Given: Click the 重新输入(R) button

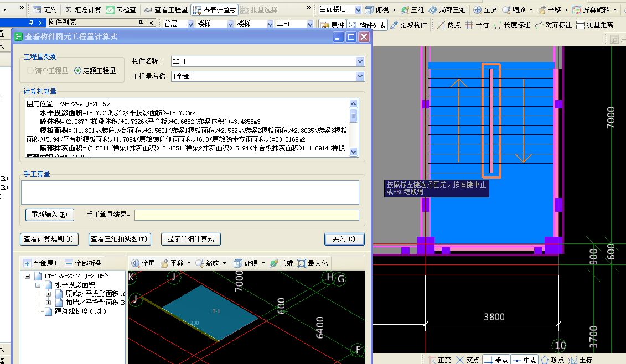Looking at the screenshot, I should pos(50,215).
